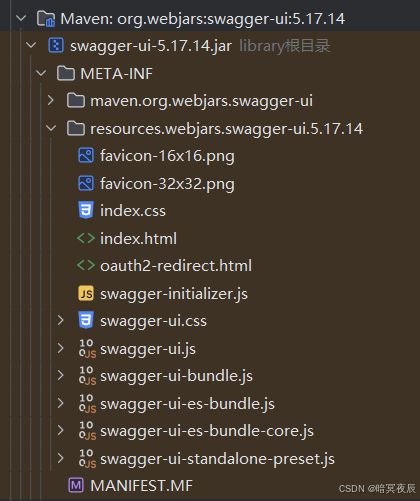Image resolution: width=420 pixels, height=501 pixels.
Task: Select the file name 'swagger-ui-es-bundle.js'
Action: pyautogui.click(x=187, y=404)
